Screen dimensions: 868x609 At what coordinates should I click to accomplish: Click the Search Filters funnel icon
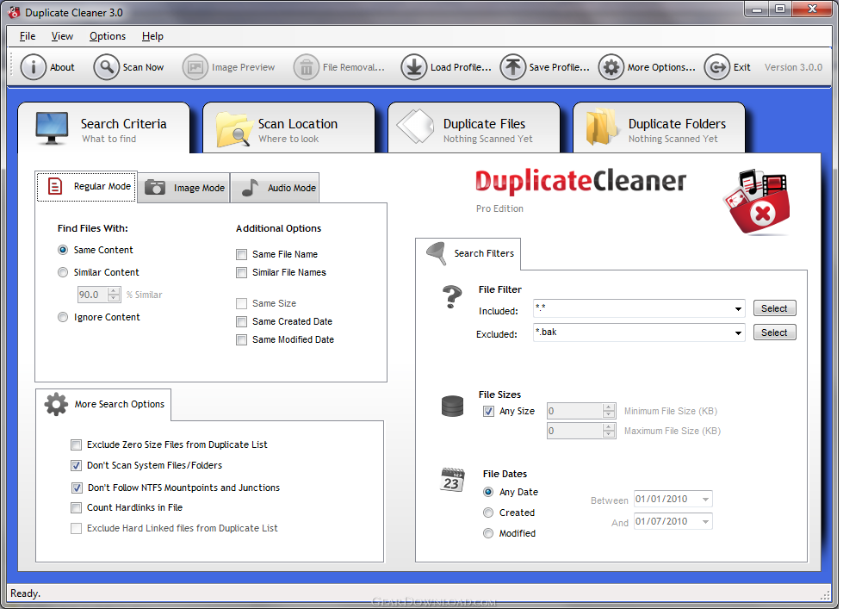click(x=437, y=253)
